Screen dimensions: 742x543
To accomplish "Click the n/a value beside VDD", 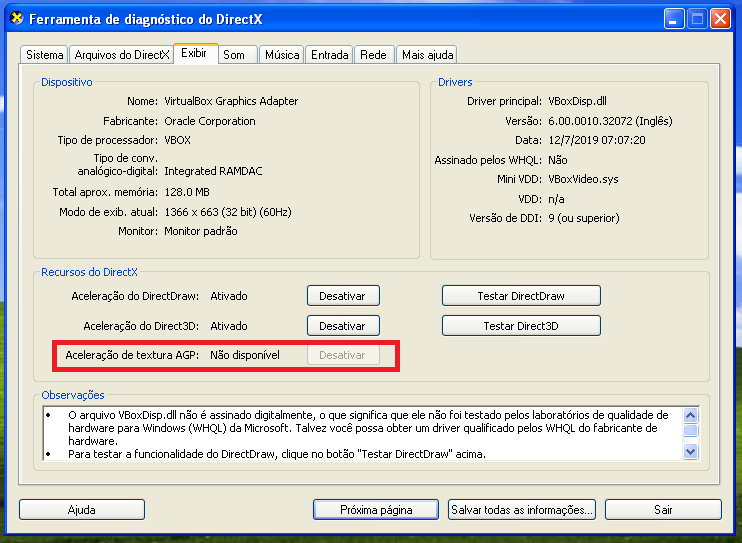I will [556, 199].
